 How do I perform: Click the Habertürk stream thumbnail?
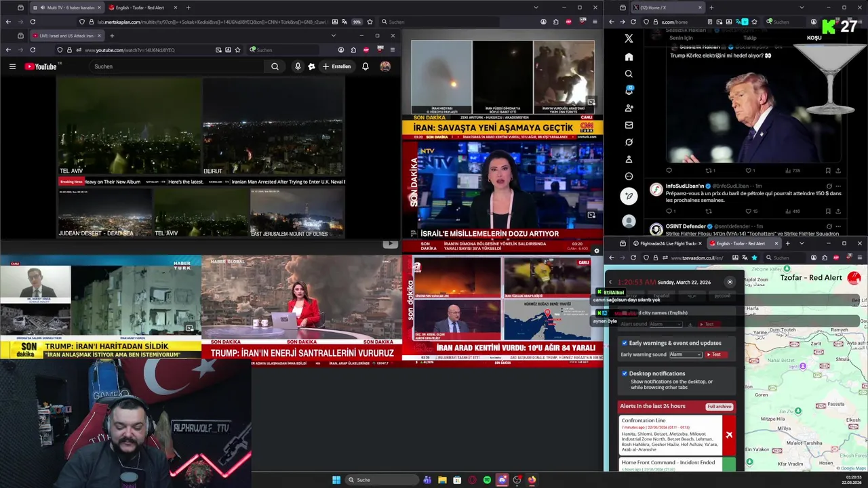pos(100,310)
